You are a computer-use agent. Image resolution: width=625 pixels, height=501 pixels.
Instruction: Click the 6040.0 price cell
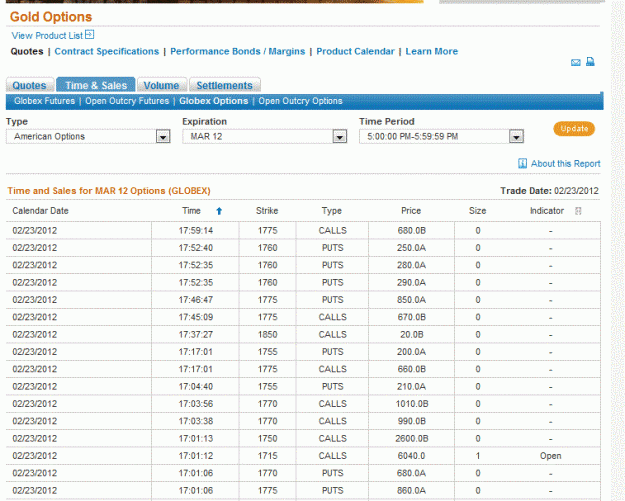[x=411, y=456]
